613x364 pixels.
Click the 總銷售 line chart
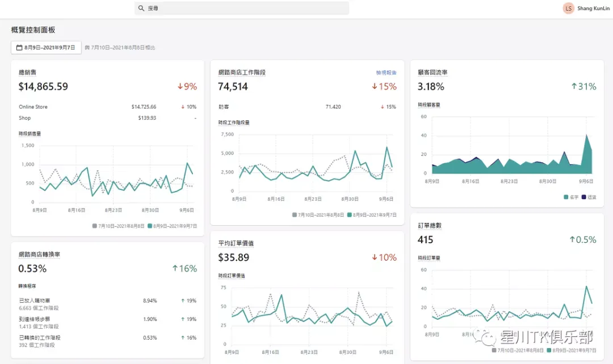pyautogui.click(x=116, y=173)
